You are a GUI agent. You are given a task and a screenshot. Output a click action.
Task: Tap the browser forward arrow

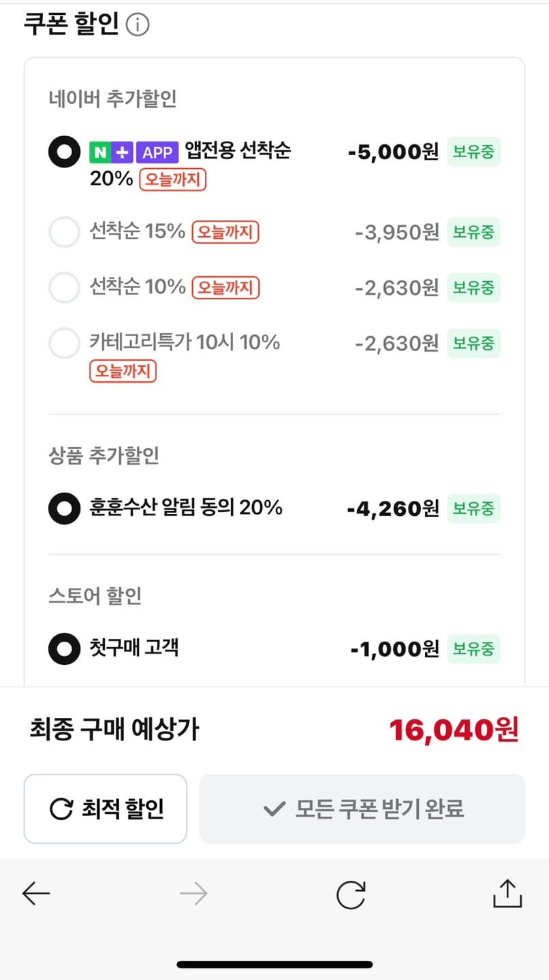tap(193, 894)
